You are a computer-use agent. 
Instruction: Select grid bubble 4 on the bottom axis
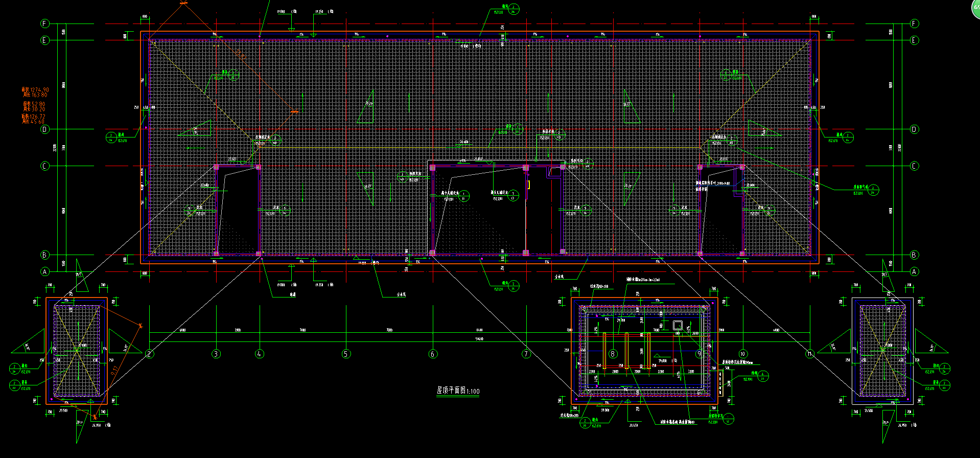point(260,354)
